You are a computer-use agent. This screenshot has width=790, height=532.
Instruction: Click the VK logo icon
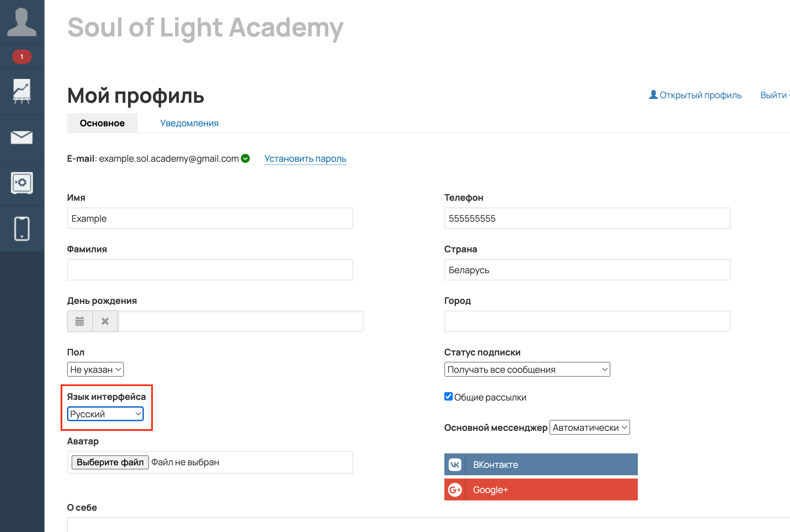click(x=455, y=464)
